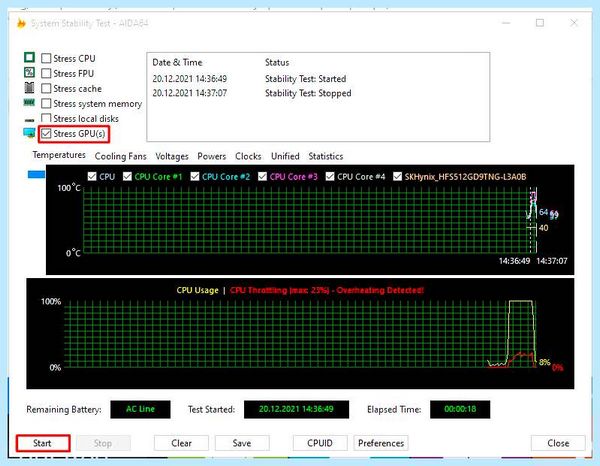This screenshot has width=600, height=466.
Task: Switch to the Temperatures tab
Action: click(59, 155)
